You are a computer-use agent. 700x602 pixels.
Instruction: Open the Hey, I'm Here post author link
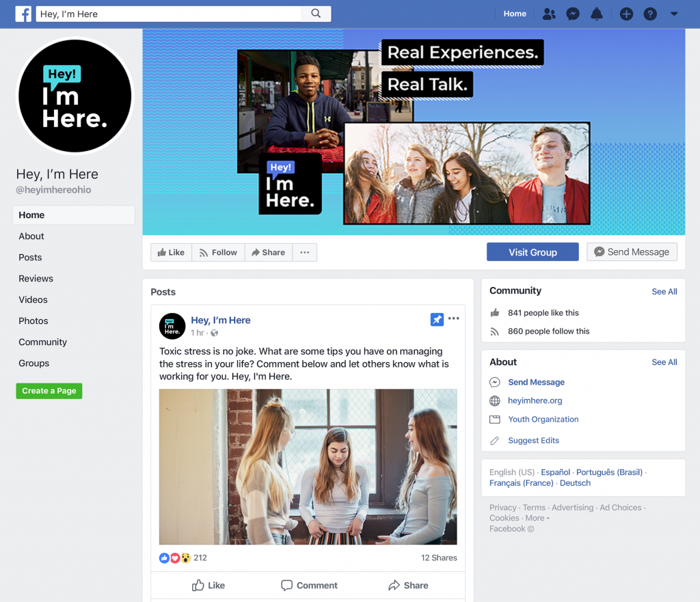point(221,320)
